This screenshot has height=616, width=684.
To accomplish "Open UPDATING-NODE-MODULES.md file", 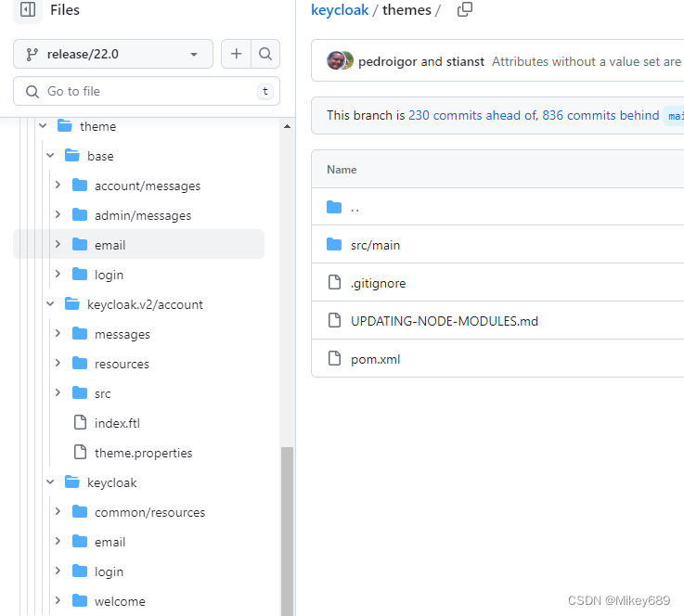I will 445,321.
